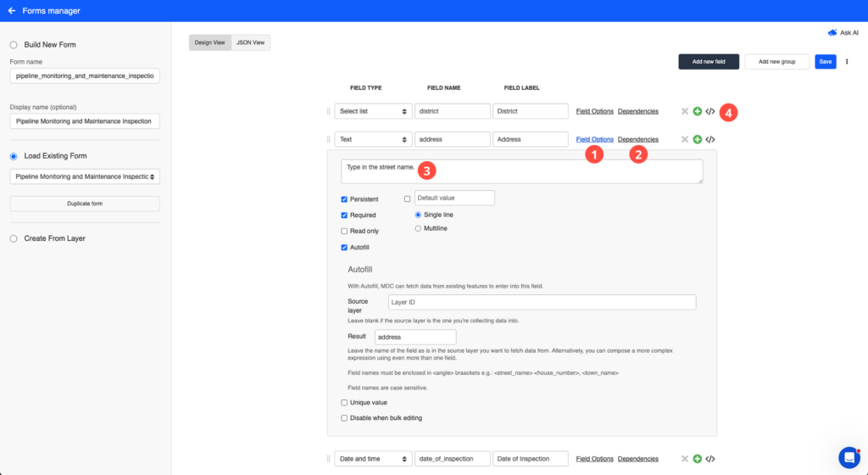Click the address field name input
868x475 pixels.
point(453,139)
